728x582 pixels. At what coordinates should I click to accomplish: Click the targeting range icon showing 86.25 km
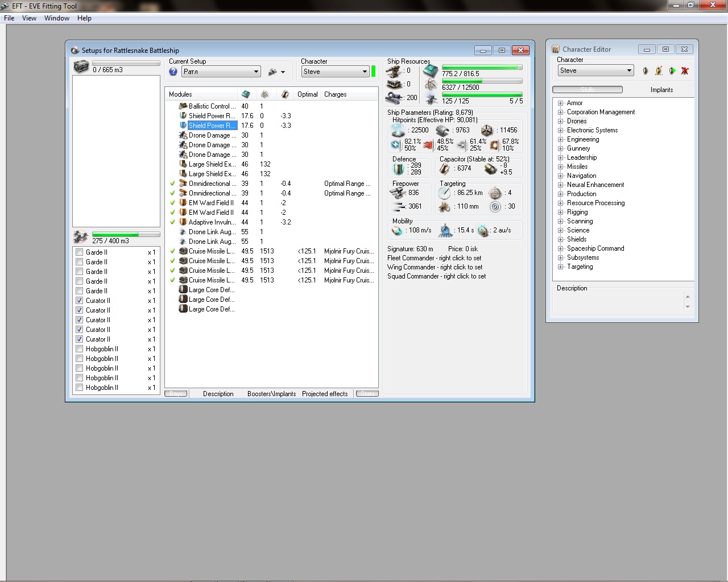[444, 193]
